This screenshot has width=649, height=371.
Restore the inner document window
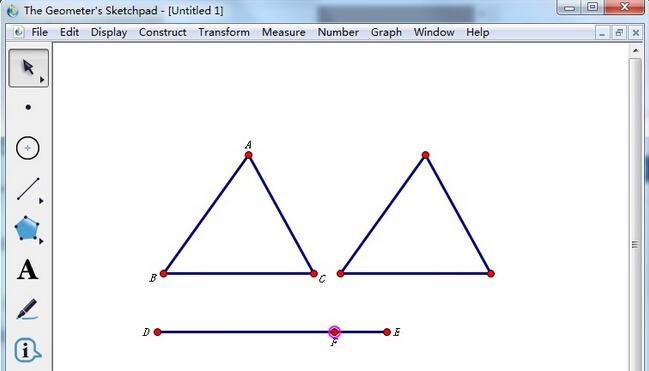(x=619, y=32)
